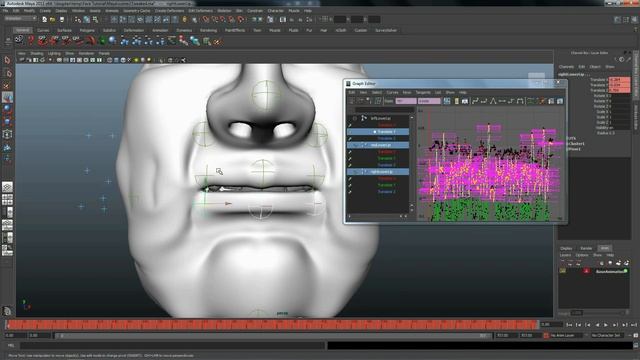
Task: Apply spline tangents in Graph Editor
Action: tap(475, 101)
